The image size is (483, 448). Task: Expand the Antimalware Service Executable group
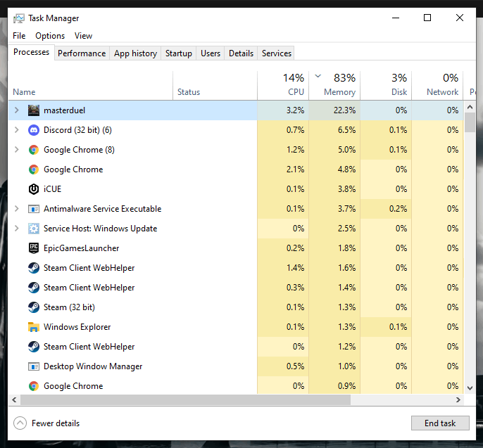click(17, 209)
